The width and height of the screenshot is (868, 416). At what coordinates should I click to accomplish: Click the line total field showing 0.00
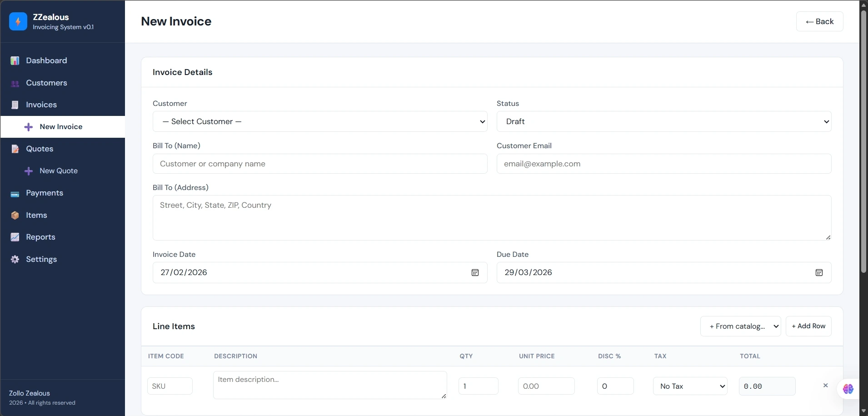tap(767, 386)
